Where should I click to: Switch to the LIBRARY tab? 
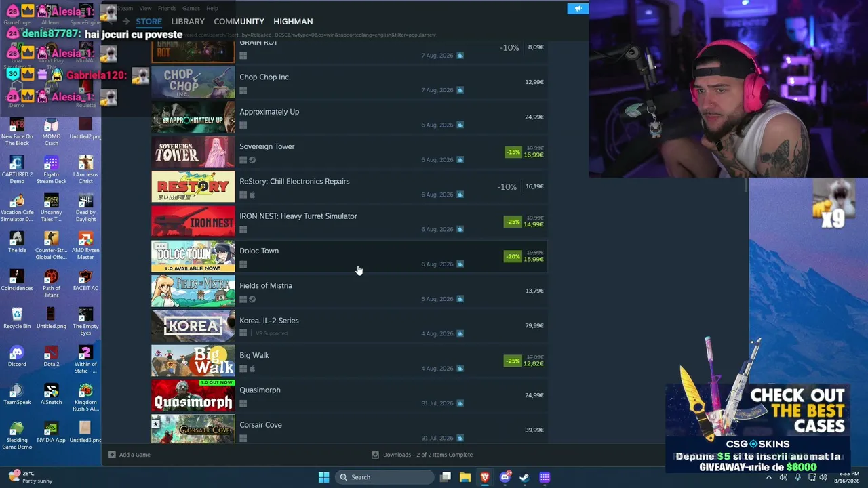[x=188, y=22]
